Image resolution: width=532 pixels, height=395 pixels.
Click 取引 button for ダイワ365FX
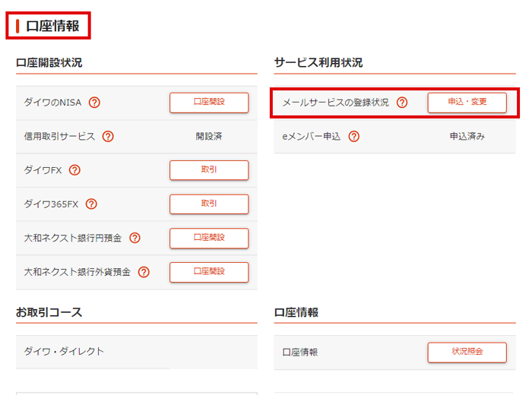209,204
